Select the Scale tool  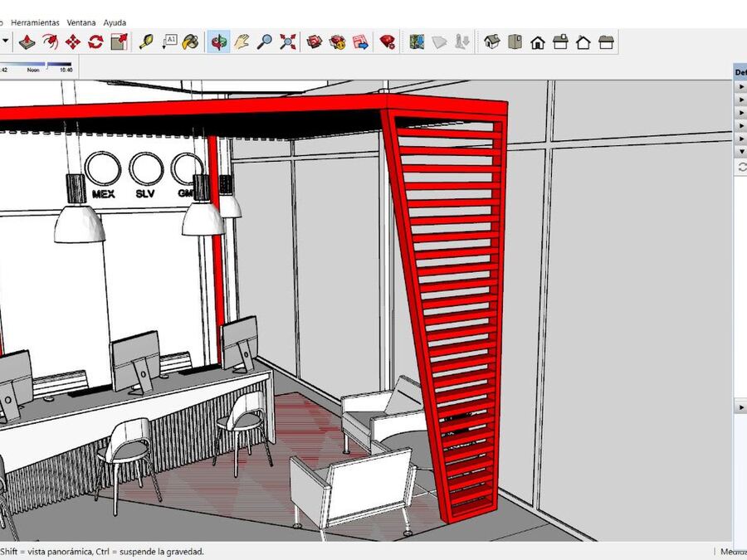(119, 42)
